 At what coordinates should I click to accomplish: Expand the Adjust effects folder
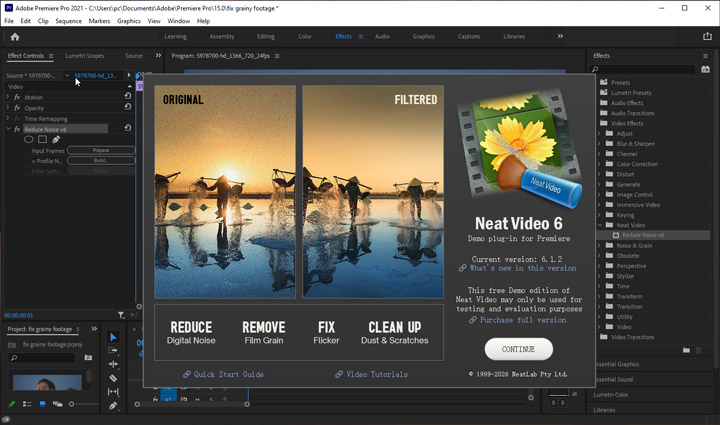pos(599,134)
